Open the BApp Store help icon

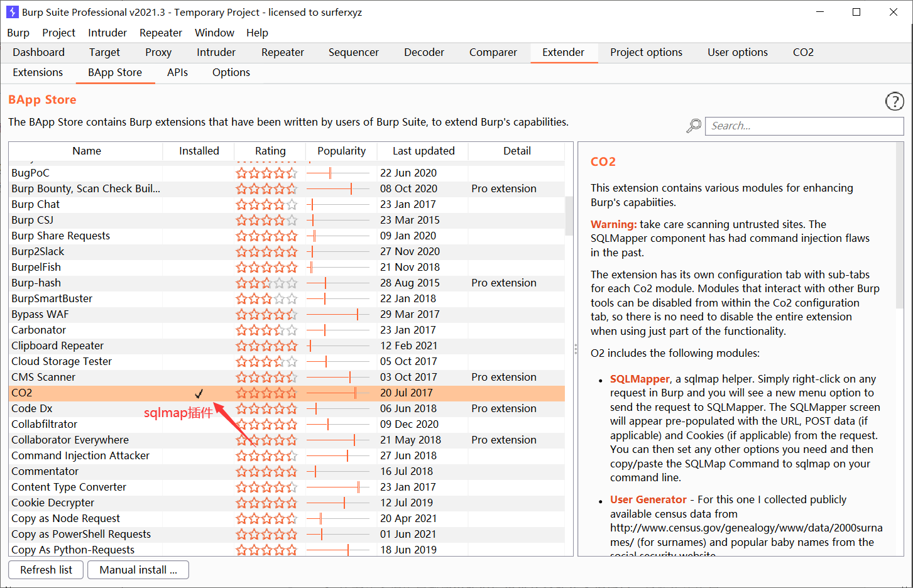[x=894, y=101]
